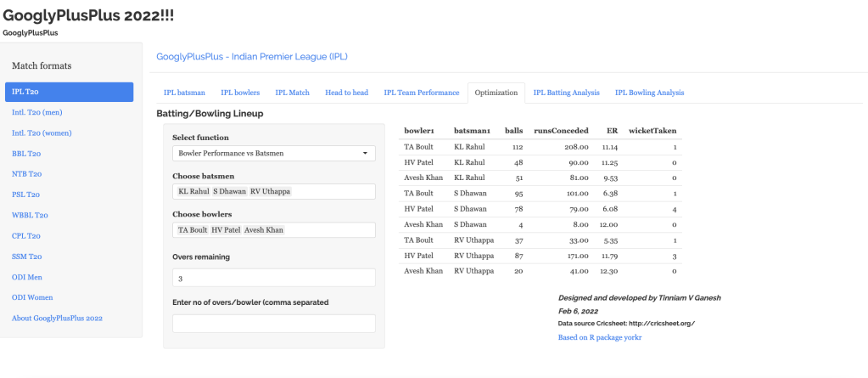The image size is (868, 378).
Task: Go to ODI Men format
Action: pos(26,277)
